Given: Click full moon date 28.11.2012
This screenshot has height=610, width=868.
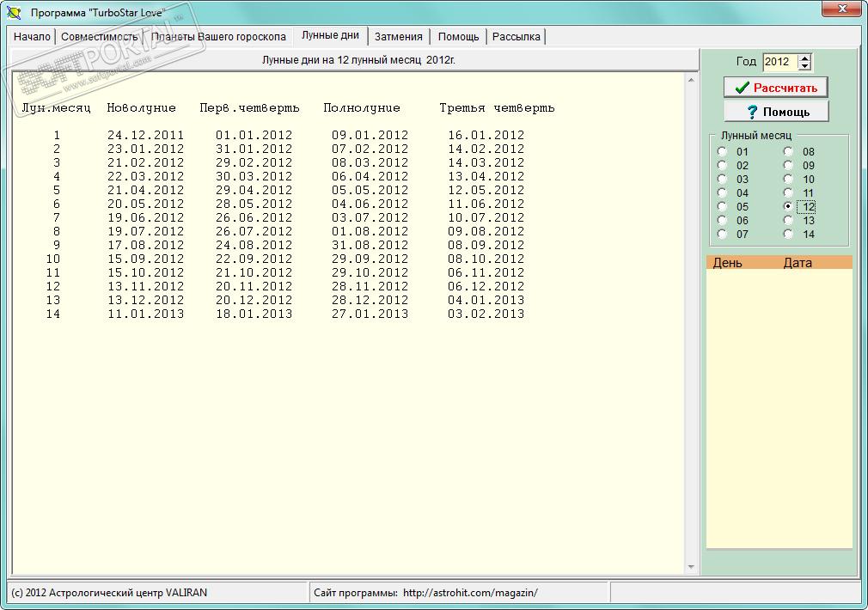Looking at the screenshot, I should point(370,286).
